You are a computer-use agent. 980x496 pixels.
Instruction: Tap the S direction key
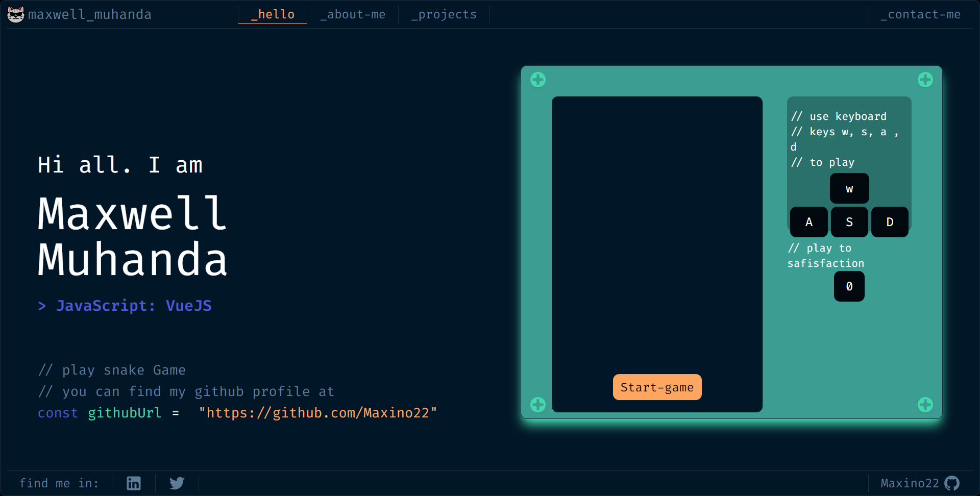pyautogui.click(x=849, y=222)
